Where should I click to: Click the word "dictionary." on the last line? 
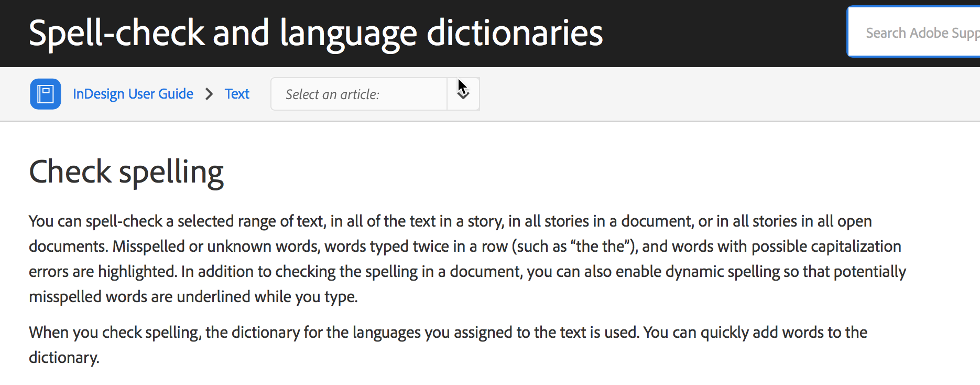click(64, 358)
